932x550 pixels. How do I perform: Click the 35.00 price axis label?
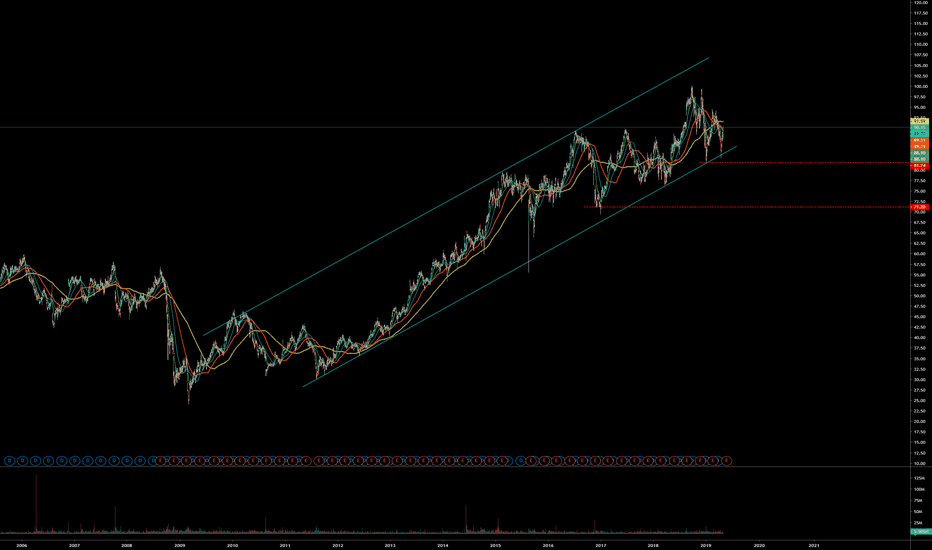pos(921,359)
